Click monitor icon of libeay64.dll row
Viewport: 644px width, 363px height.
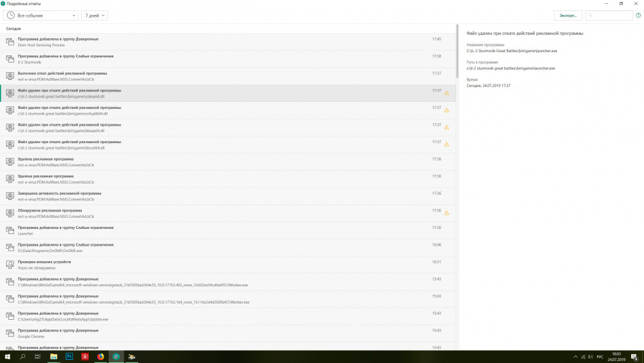(10, 128)
